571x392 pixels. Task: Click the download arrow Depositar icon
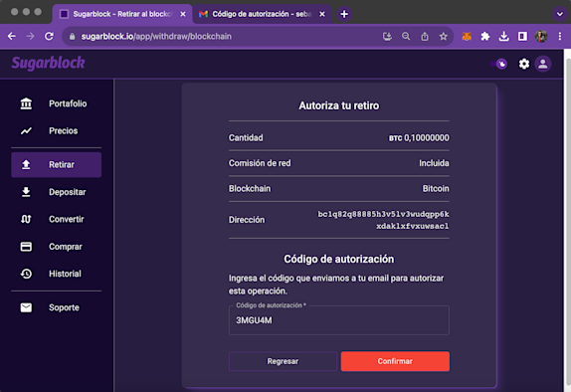coord(26,192)
